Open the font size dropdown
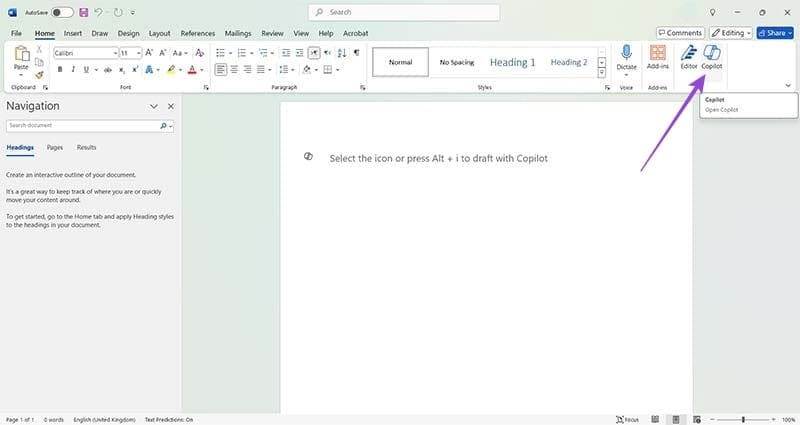This screenshot has width=800, height=425. pos(138,53)
